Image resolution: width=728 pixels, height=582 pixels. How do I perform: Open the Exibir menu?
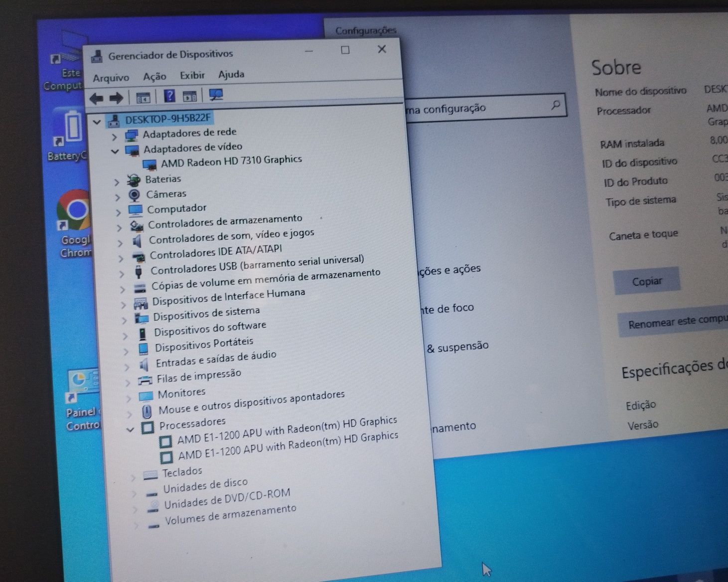point(192,75)
